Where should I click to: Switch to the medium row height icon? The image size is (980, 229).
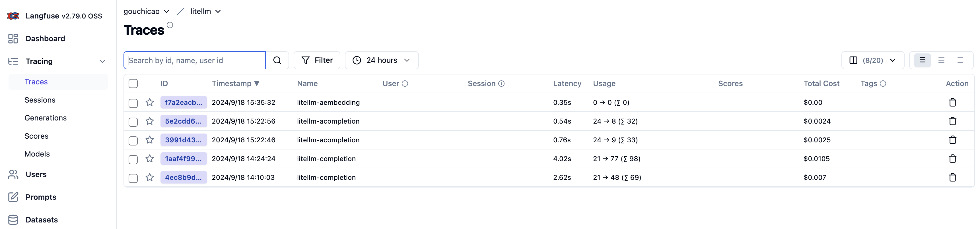(941, 61)
